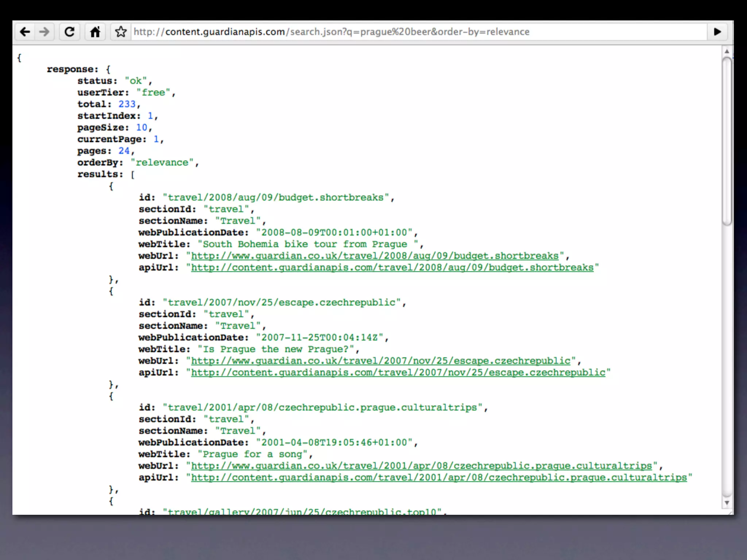
Task: Open apiUrl link for escape.czechrepublic
Action: coord(398,373)
